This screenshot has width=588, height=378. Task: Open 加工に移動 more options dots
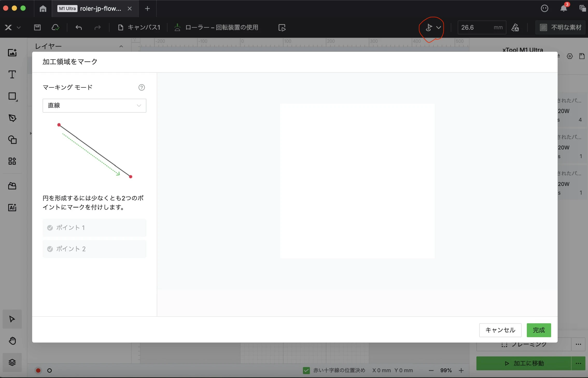coord(578,363)
